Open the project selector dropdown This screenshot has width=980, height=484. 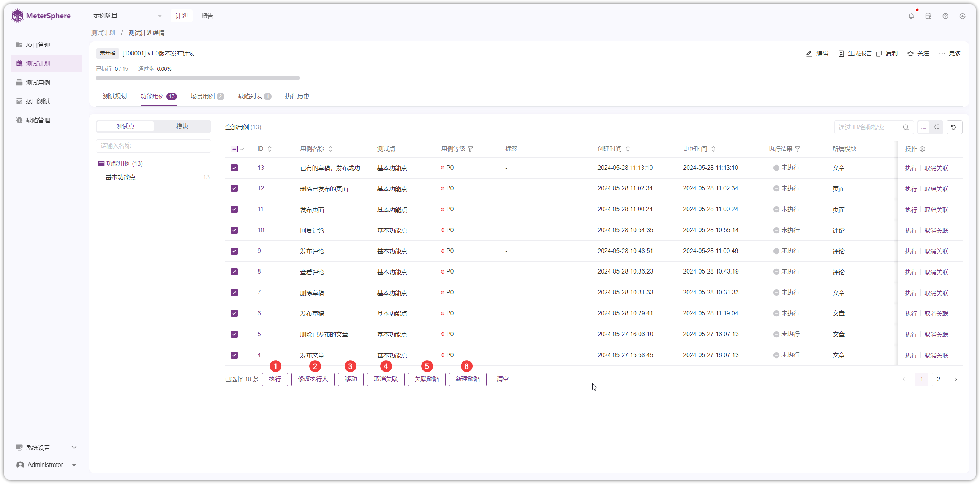point(128,16)
